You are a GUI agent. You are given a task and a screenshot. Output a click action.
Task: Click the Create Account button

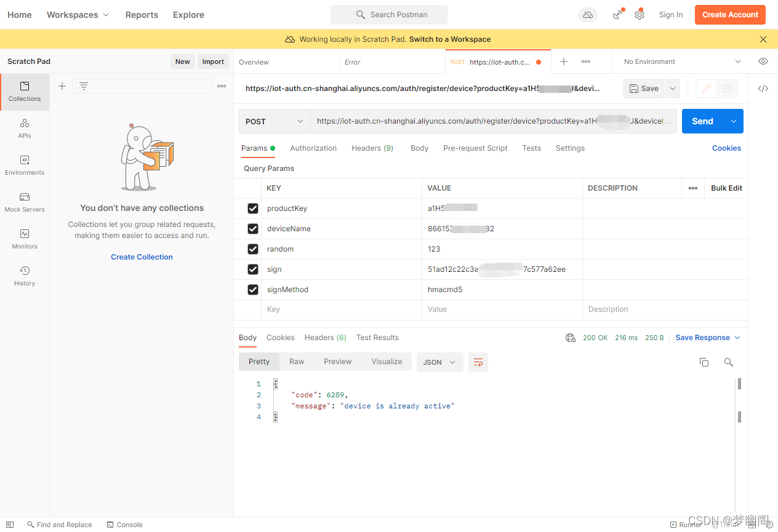click(x=730, y=15)
